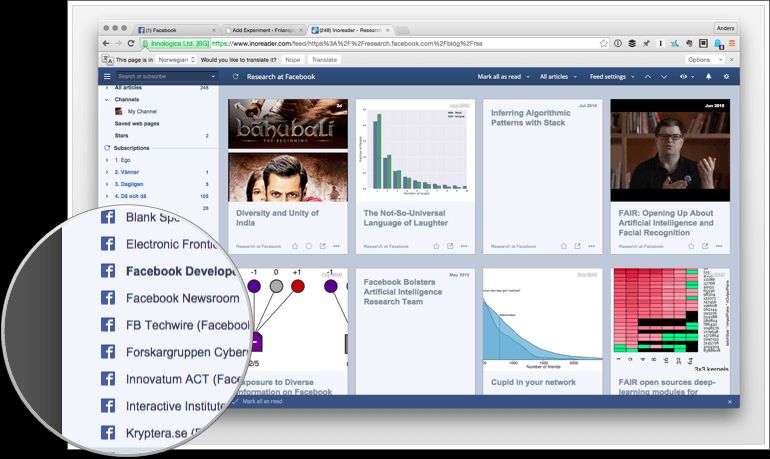Click the Nope button in translate bar

click(x=292, y=60)
